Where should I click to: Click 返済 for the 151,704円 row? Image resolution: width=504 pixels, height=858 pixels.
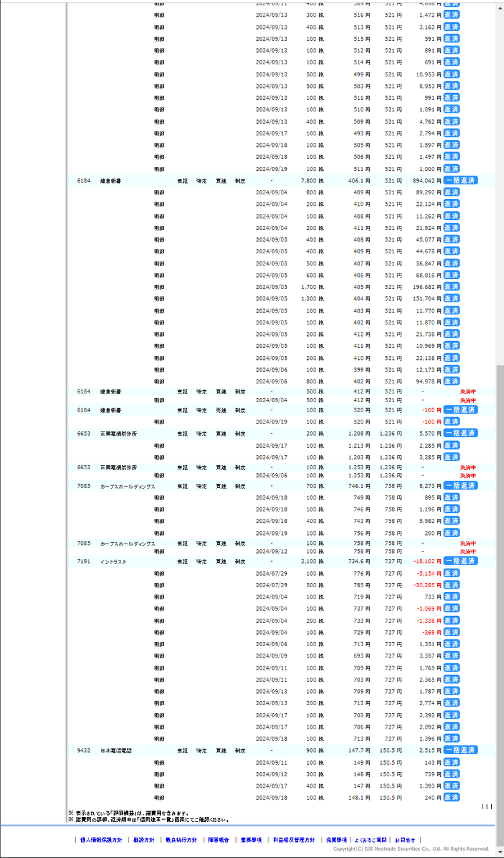[x=451, y=299]
